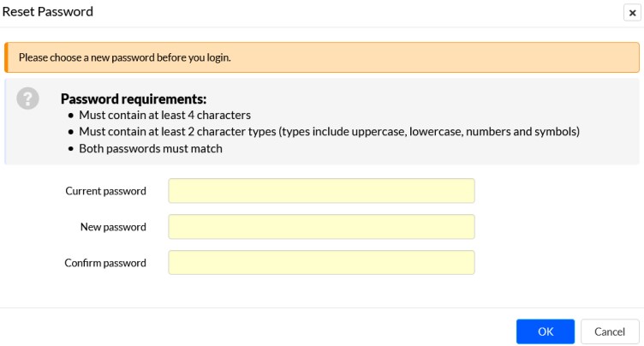Click the orange accent stripe on the warning banner
The image size is (644, 346).
[x=6, y=57]
